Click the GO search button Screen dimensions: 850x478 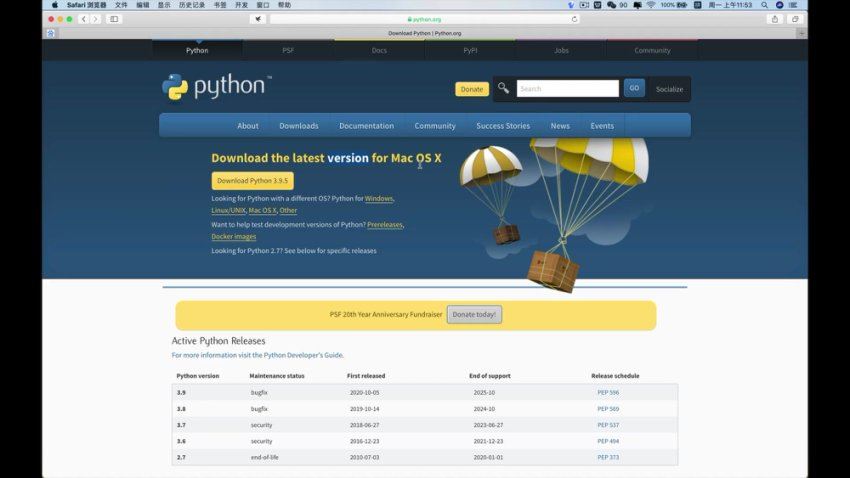634,88
